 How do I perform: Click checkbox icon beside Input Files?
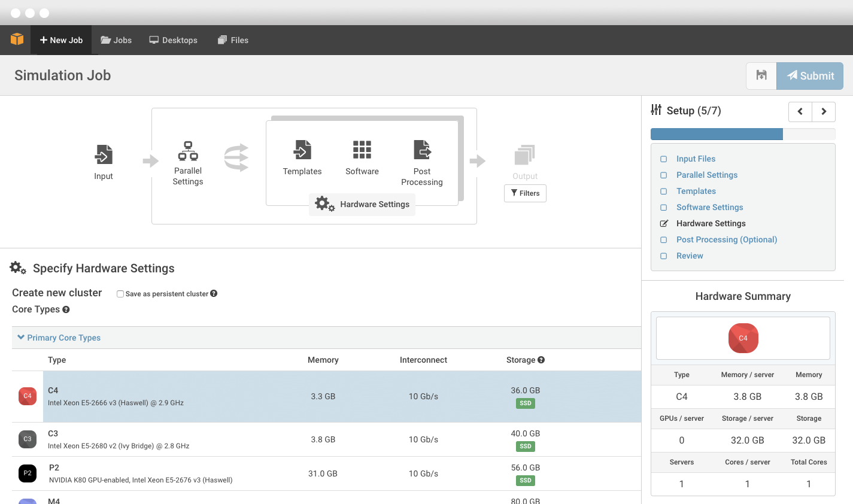(663, 159)
